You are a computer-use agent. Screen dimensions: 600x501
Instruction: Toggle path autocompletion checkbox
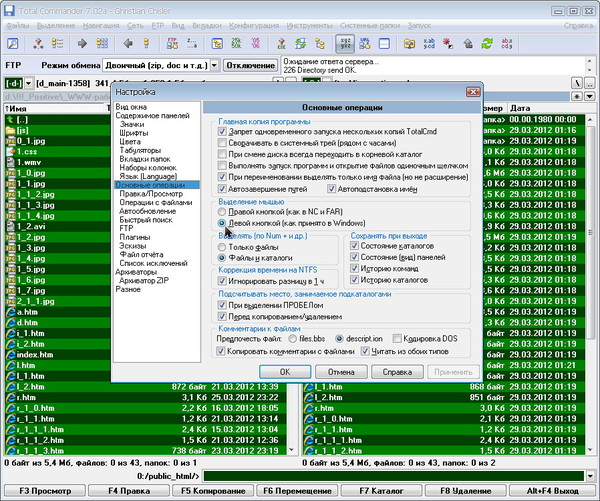(222, 189)
